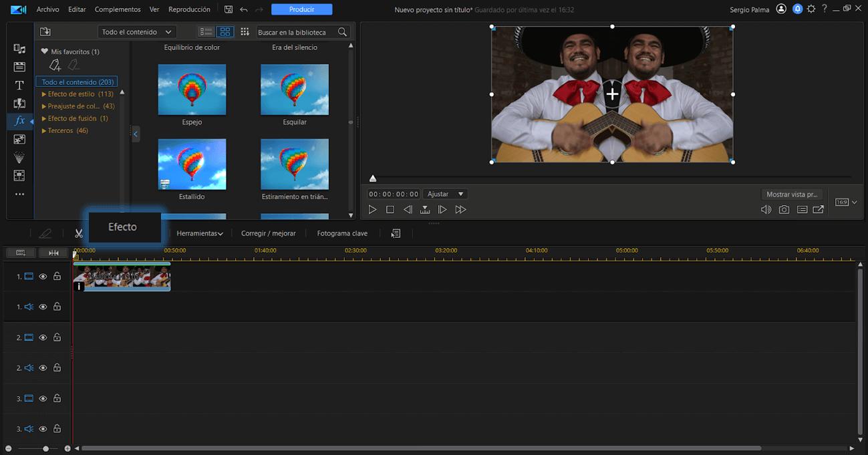The width and height of the screenshot is (868, 455).
Task: Open the 'Ajustar' zoom dropdown
Action: tap(445, 194)
